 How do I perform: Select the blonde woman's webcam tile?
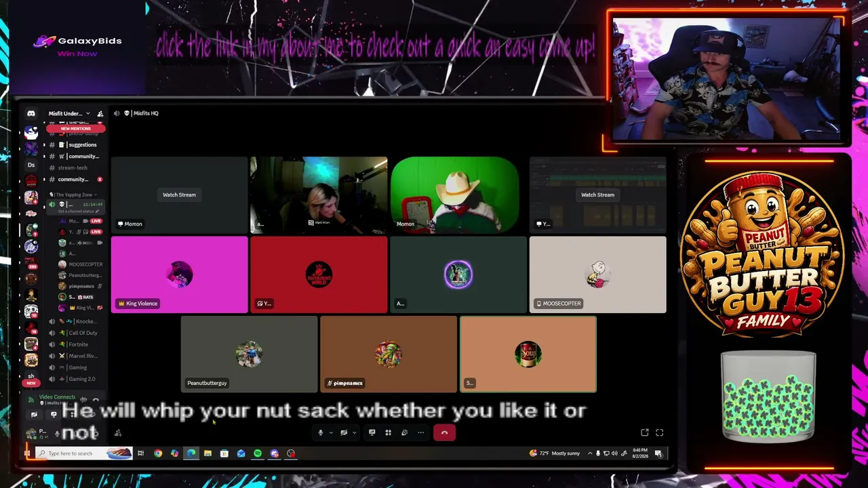(x=319, y=195)
